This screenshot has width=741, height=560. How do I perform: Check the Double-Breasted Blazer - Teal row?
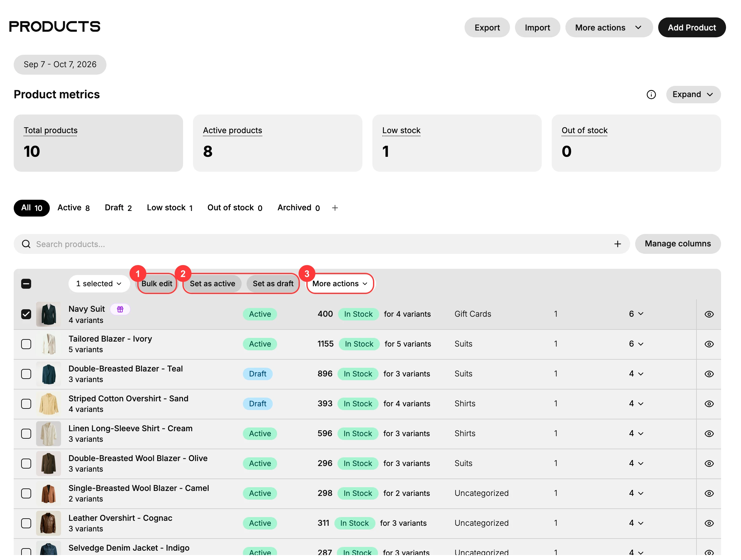coord(26,374)
